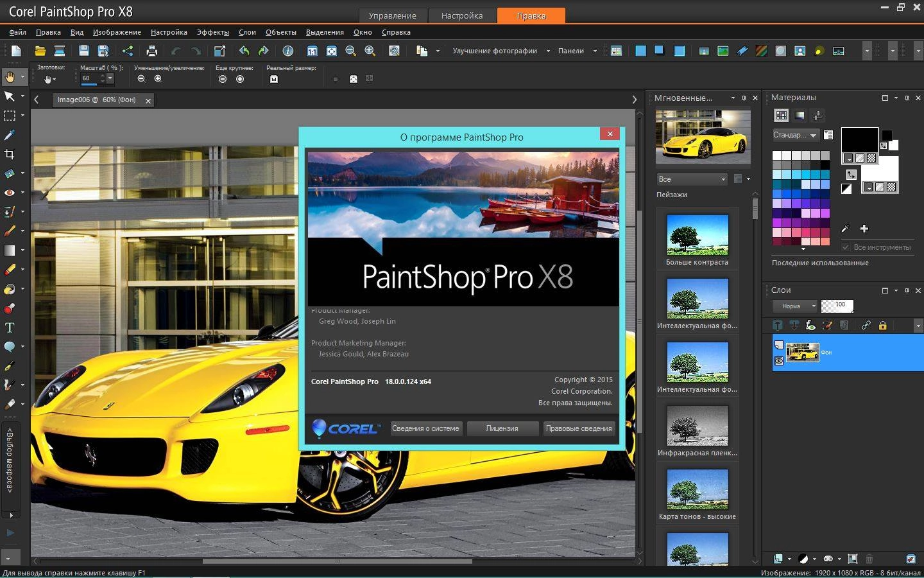Click the New Layer icon in Layers panel
Image resolution: width=924 pixels, height=578 pixels.
tap(778, 559)
